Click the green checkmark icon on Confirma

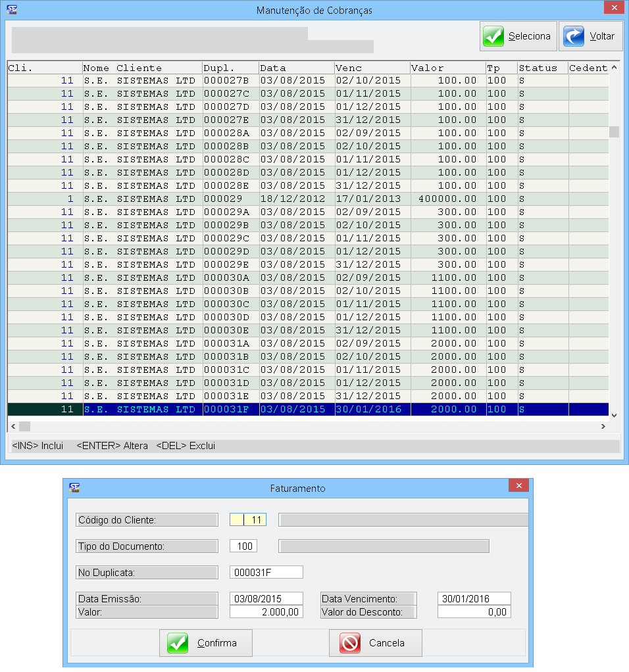[x=178, y=643]
